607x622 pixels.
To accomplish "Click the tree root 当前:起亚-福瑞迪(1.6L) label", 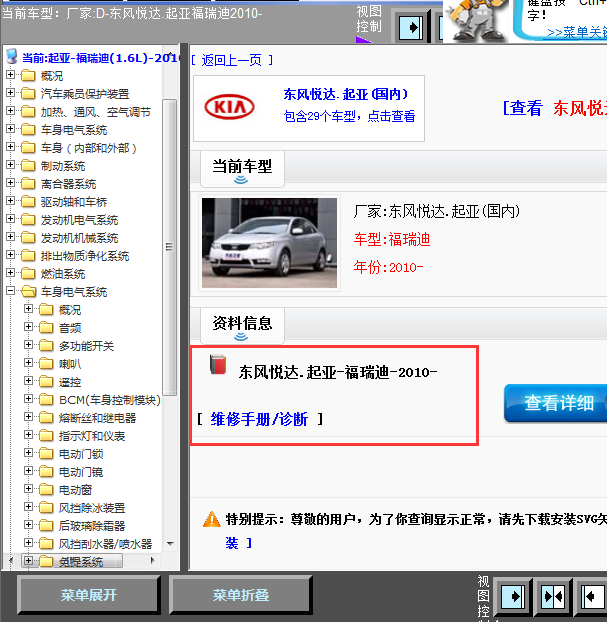I will pos(99,58).
